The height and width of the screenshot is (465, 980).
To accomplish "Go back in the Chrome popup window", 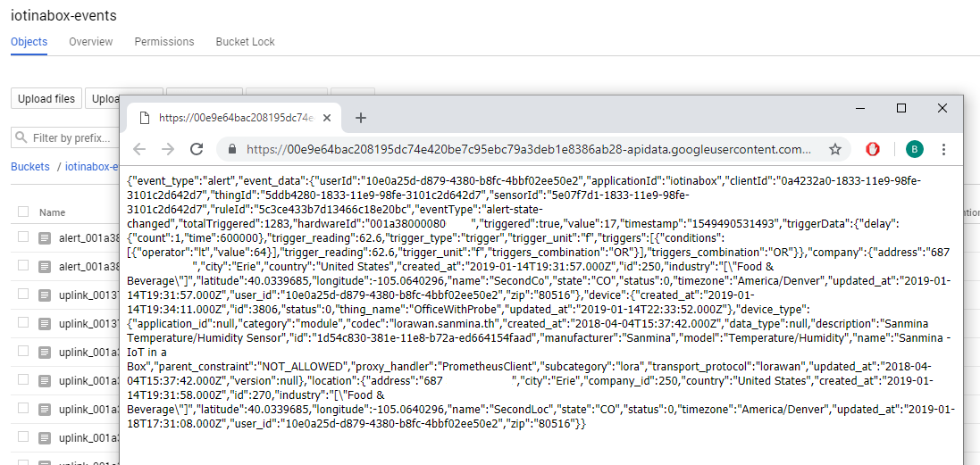I will click(138, 149).
